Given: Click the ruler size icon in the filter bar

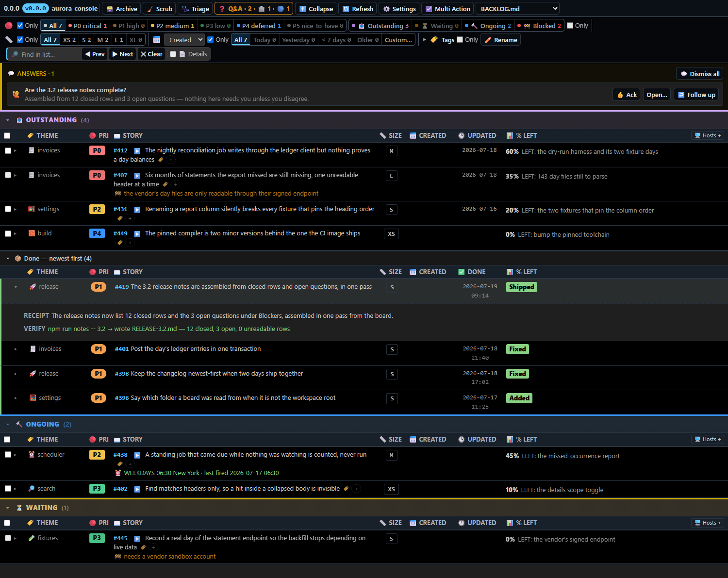Looking at the screenshot, I should pos(9,40).
